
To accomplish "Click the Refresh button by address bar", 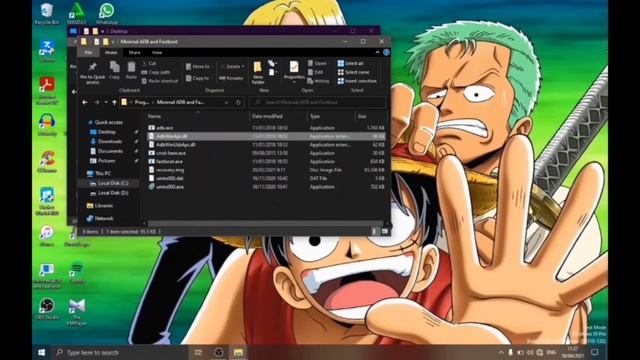I will 238,102.
